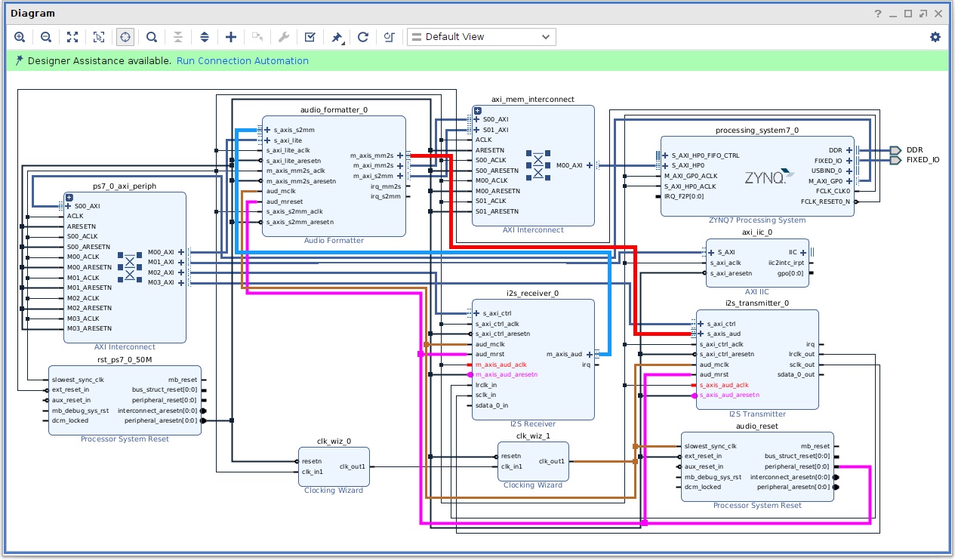
Task: Open Search in the diagram toolbar
Action: pyautogui.click(x=152, y=37)
